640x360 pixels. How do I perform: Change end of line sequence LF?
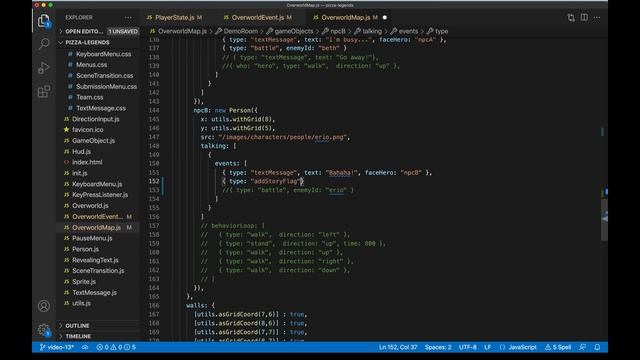pos(487,347)
